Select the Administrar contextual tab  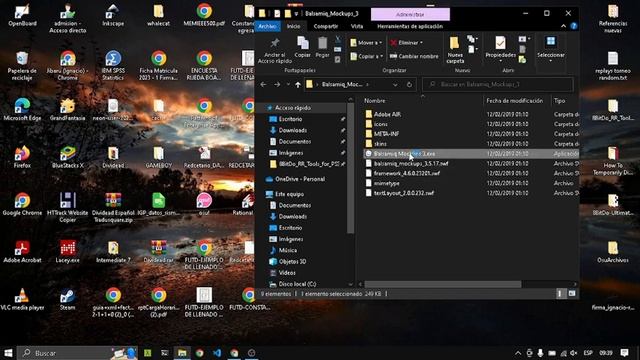[x=410, y=14]
